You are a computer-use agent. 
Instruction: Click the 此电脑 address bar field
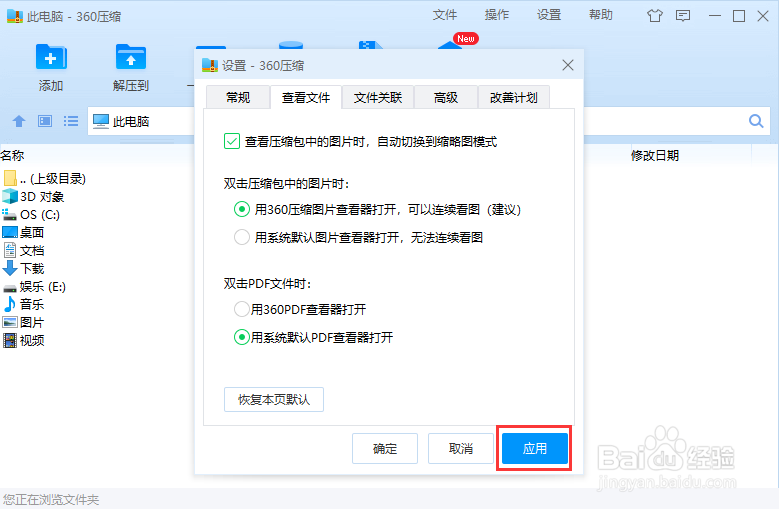[x=141, y=121]
